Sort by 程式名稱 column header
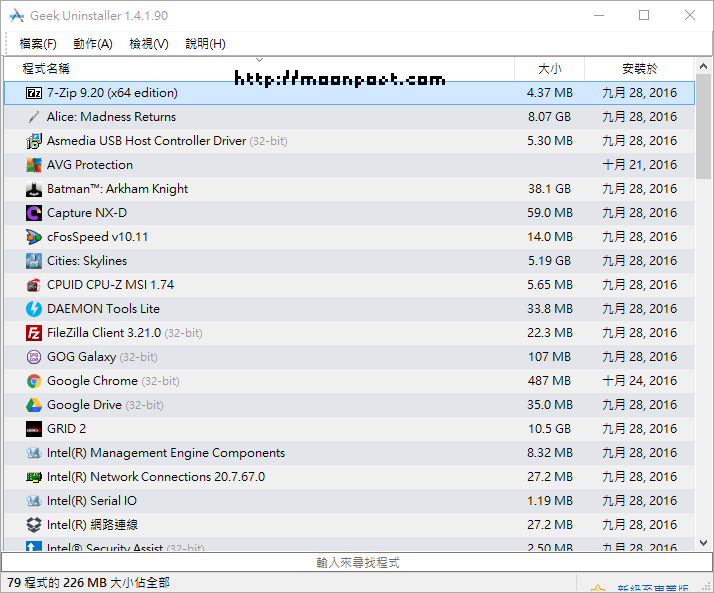Viewport: 714px width, 593px height. (259, 69)
